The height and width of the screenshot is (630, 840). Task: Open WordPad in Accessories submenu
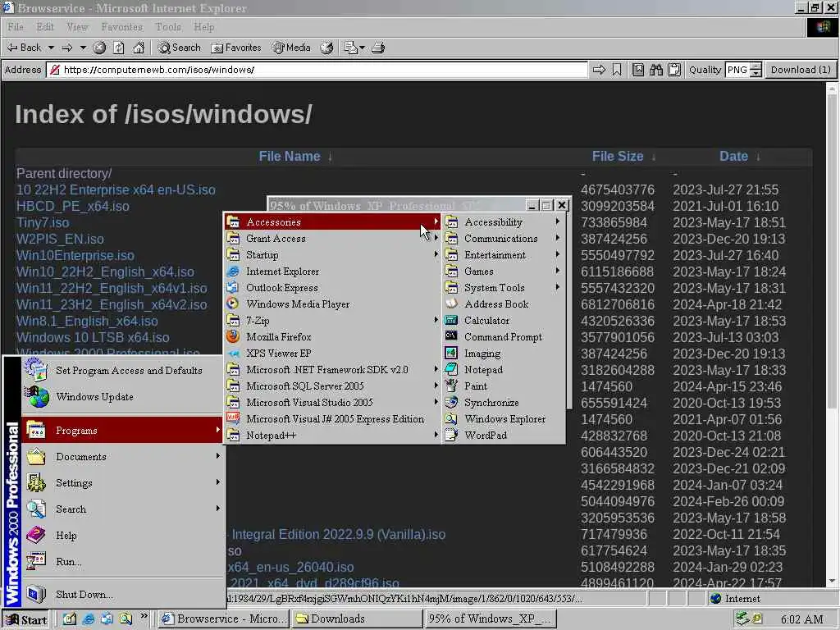(503, 436)
